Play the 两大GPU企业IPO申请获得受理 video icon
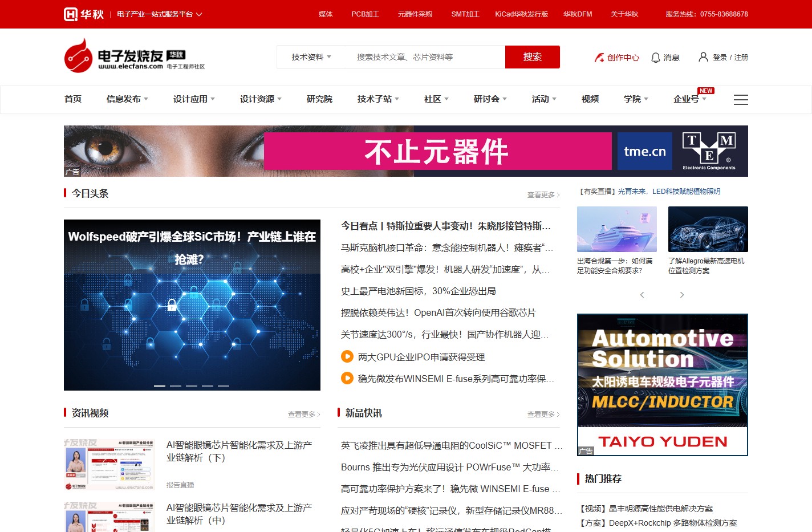The width and height of the screenshot is (812, 532). click(347, 356)
